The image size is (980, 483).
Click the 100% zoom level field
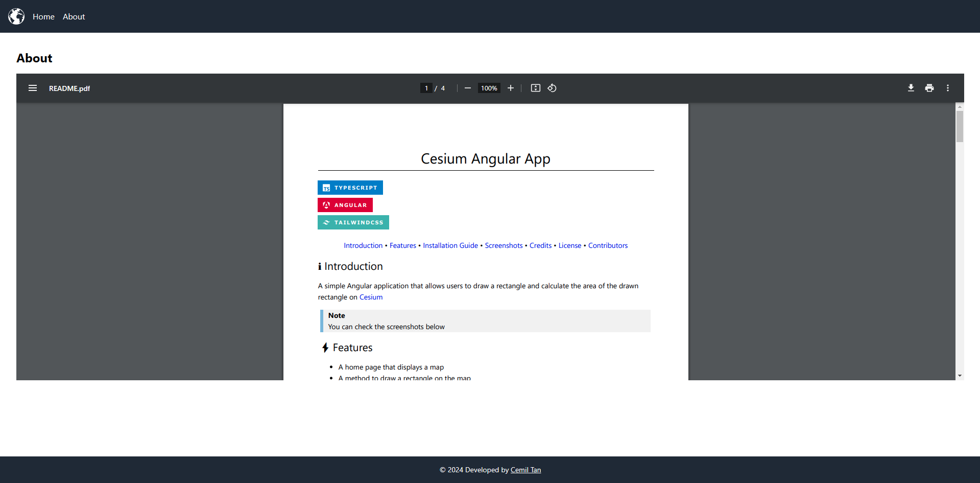[x=489, y=88]
